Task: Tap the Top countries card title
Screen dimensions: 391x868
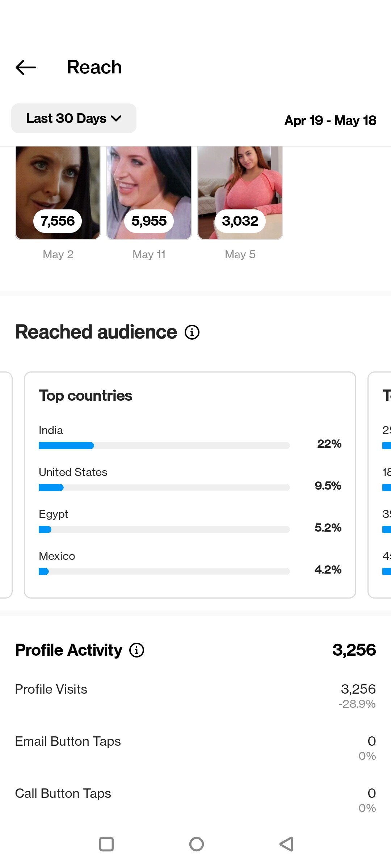Action: pyautogui.click(x=85, y=396)
